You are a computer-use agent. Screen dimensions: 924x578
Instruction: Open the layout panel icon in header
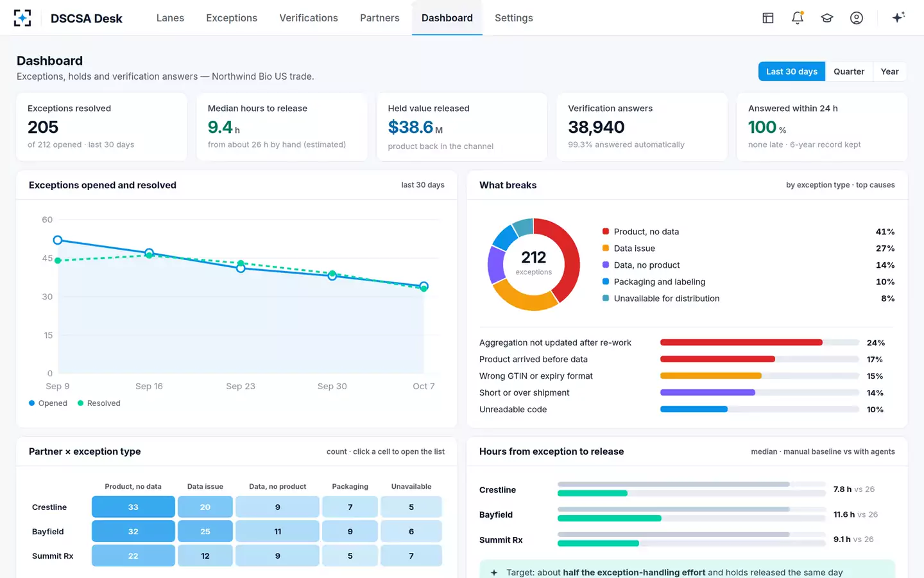pos(768,18)
